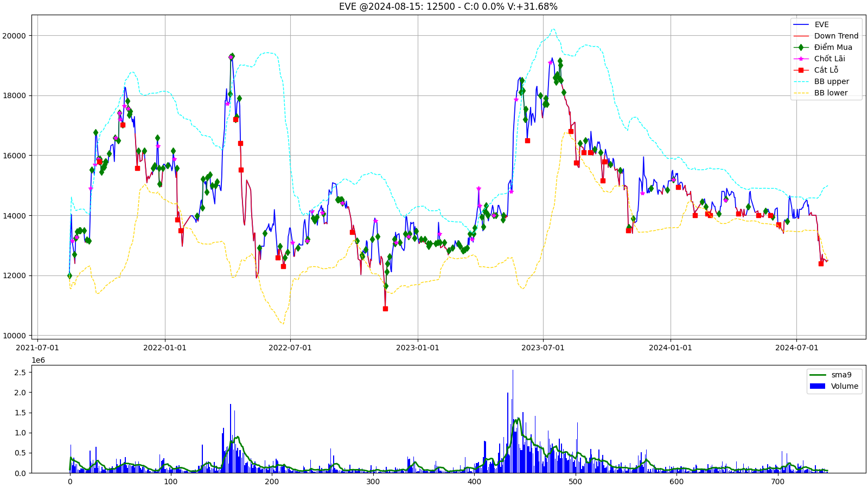
Task: Click the last red Cắt Lỗ marker near 12400
Action: (x=821, y=264)
